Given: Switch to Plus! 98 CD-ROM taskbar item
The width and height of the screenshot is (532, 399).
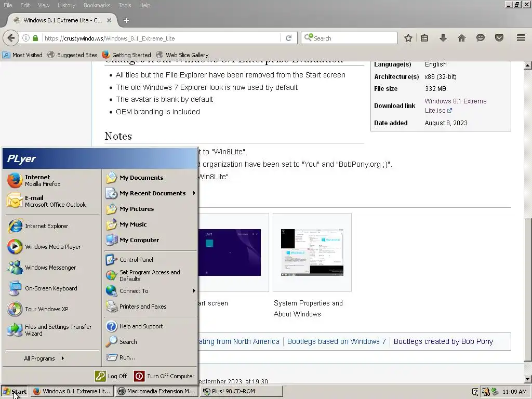Looking at the screenshot, I should tap(241, 392).
